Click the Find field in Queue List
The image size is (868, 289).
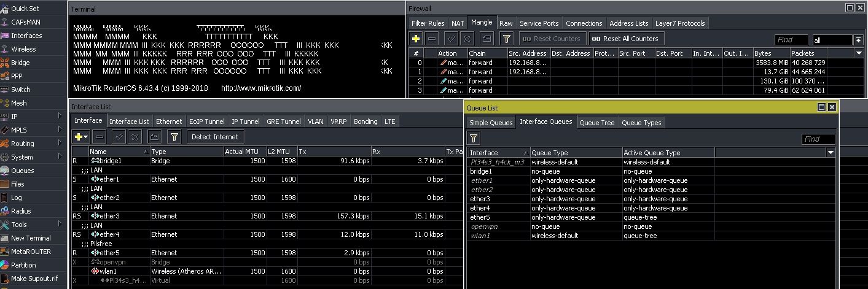(x=818, y=139)
